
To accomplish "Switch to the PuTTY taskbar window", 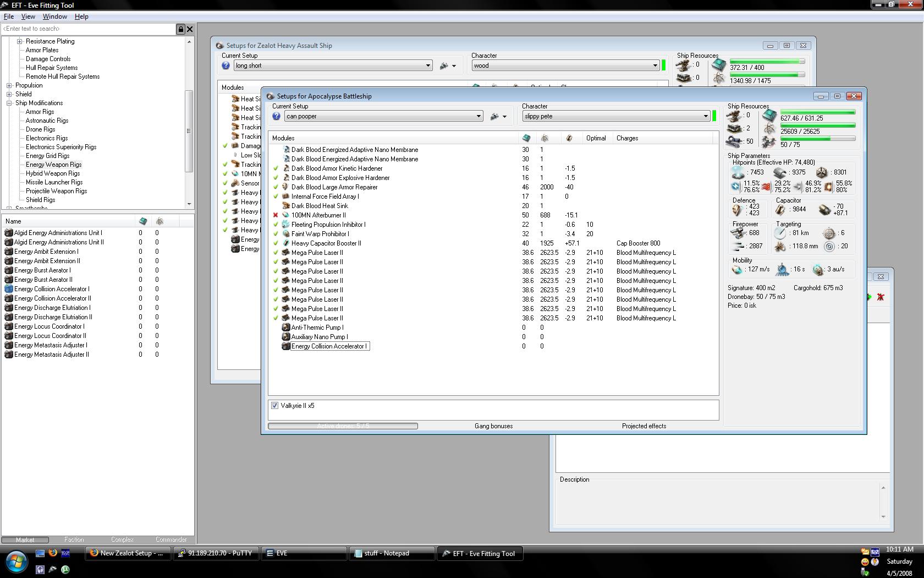I will 216,553.
